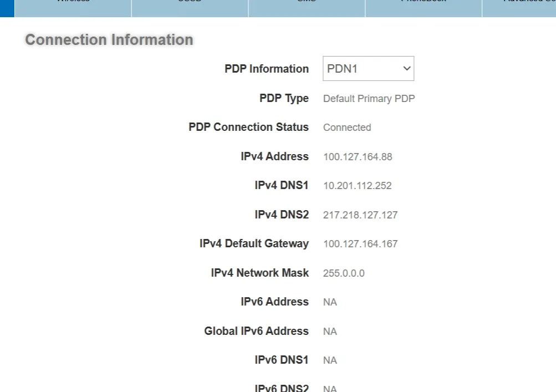
Task: Click the network mask value 255.0.0.0
Action: tap(344, 273)
